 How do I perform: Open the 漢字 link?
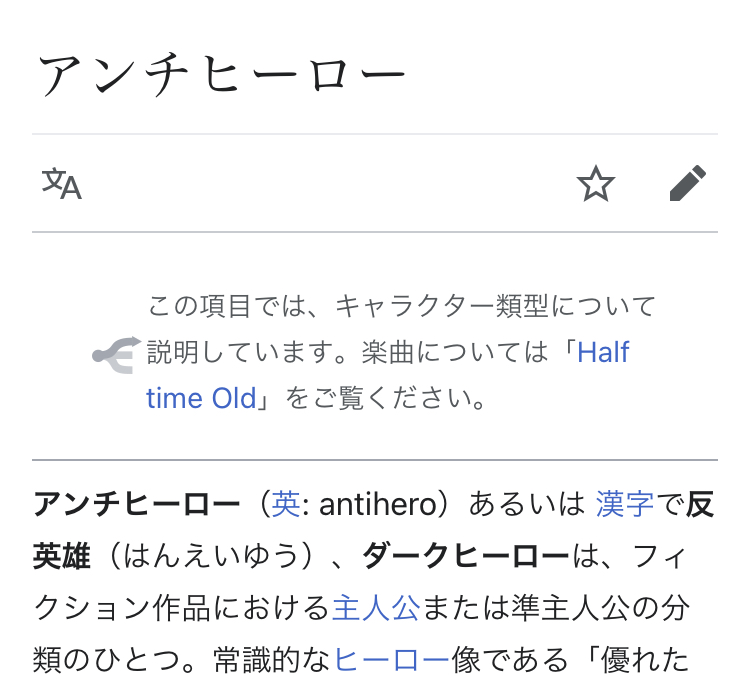[x=625, y=504]
